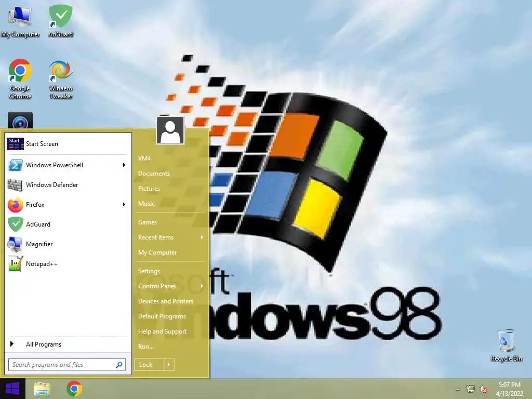Image resolution: width=532 pixels, height=399 pixels.
Task: Click the user account picture
Action: pos(170,130)
